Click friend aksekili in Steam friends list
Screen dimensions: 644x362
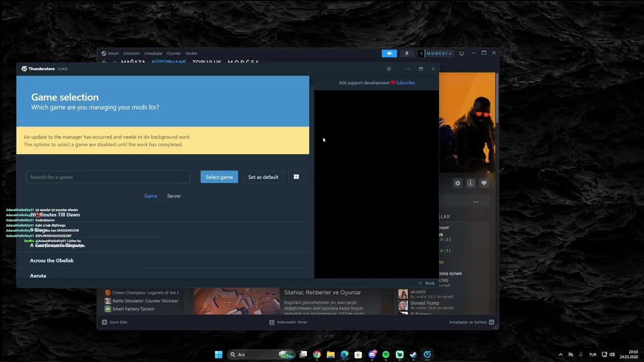(x=426, y=294)
